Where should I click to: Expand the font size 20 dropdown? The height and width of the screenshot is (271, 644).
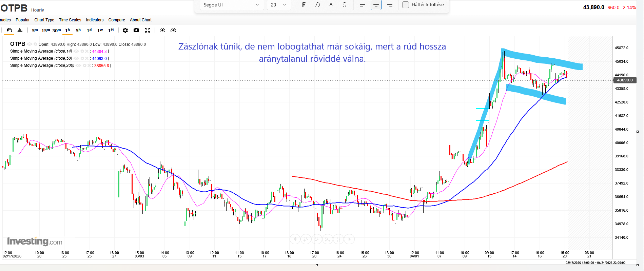click(x=279, y=5)
